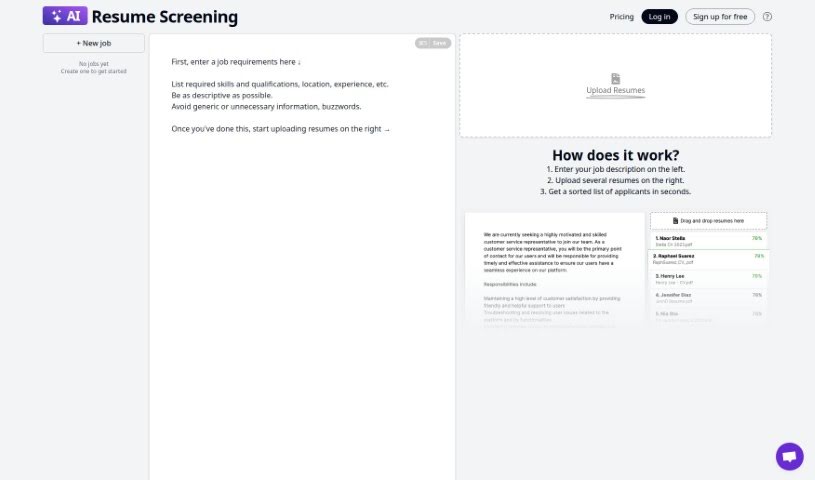The image size is (815, 480).
Task: Click the upload document icon
Action: (615, 79)
